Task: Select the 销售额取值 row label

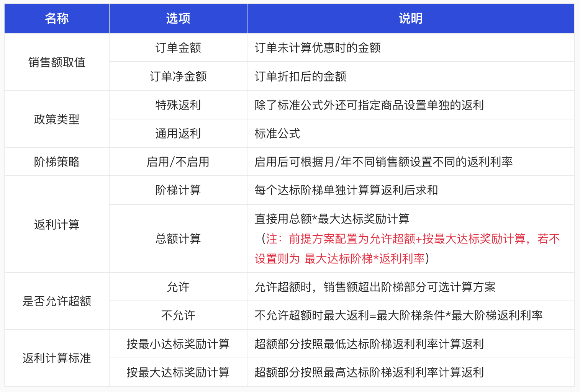Action: [x=57, y=62]
